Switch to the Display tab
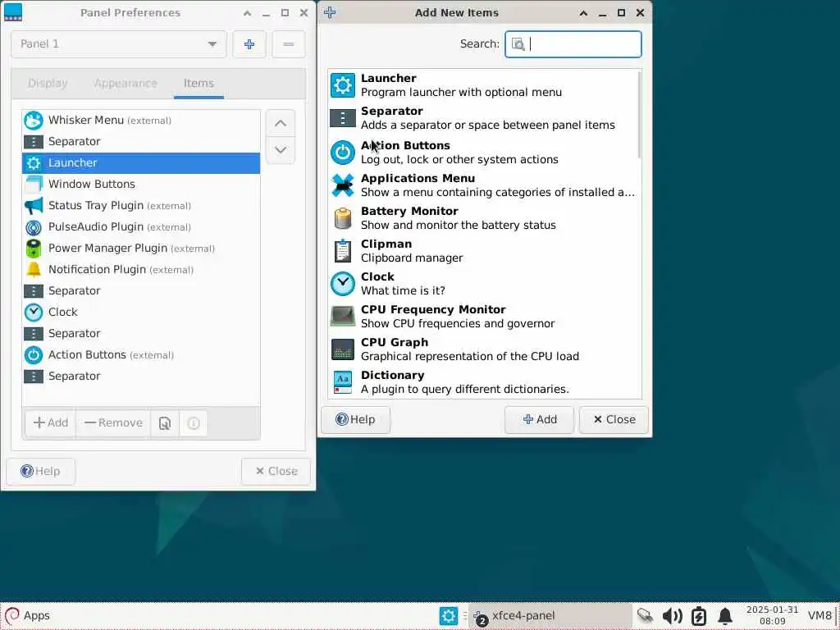The width and height of the screenshot is (840, 630). pyautogui.click(x=48, y=84)
